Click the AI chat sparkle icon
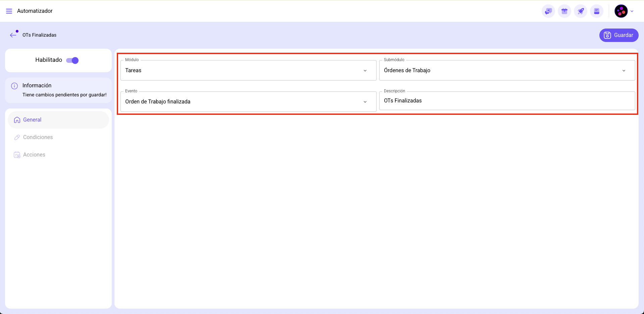 click(548, 11)
